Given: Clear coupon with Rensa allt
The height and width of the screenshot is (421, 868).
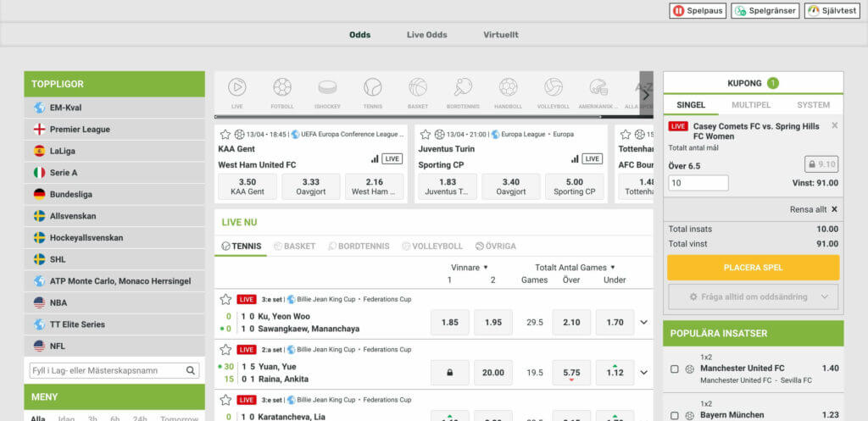Looking at the screenshot, I should pyautogui.click(x=814, y=210).
